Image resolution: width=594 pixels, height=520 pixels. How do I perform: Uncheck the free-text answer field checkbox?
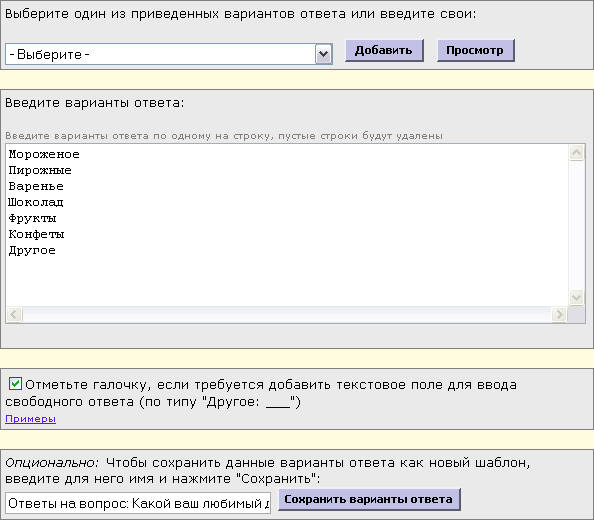(x=16, y=384)
